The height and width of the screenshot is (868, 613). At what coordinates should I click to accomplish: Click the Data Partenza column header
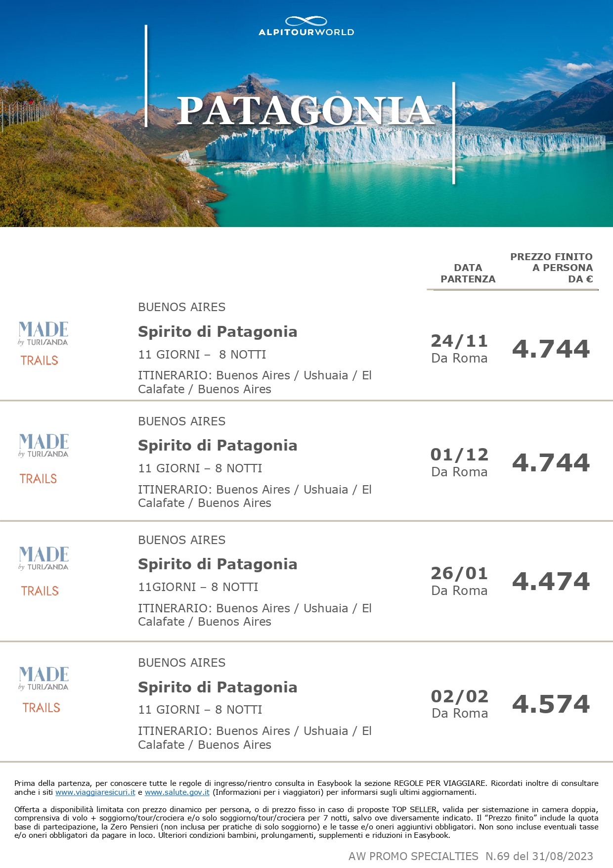(468, 273)
